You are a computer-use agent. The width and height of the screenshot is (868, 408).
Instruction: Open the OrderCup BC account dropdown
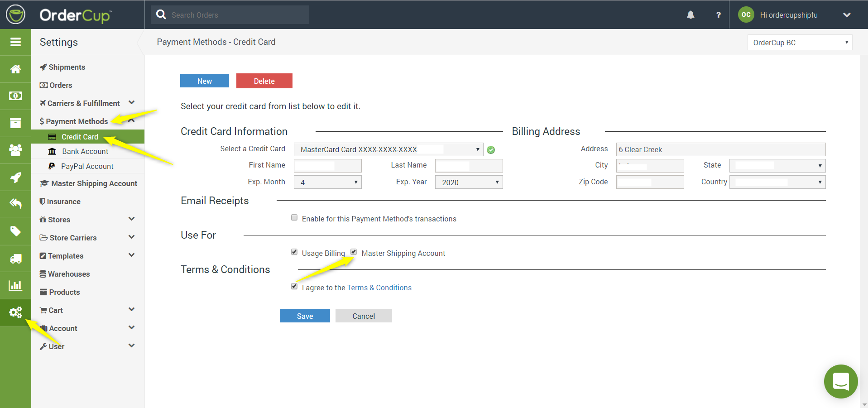(800, 43)
